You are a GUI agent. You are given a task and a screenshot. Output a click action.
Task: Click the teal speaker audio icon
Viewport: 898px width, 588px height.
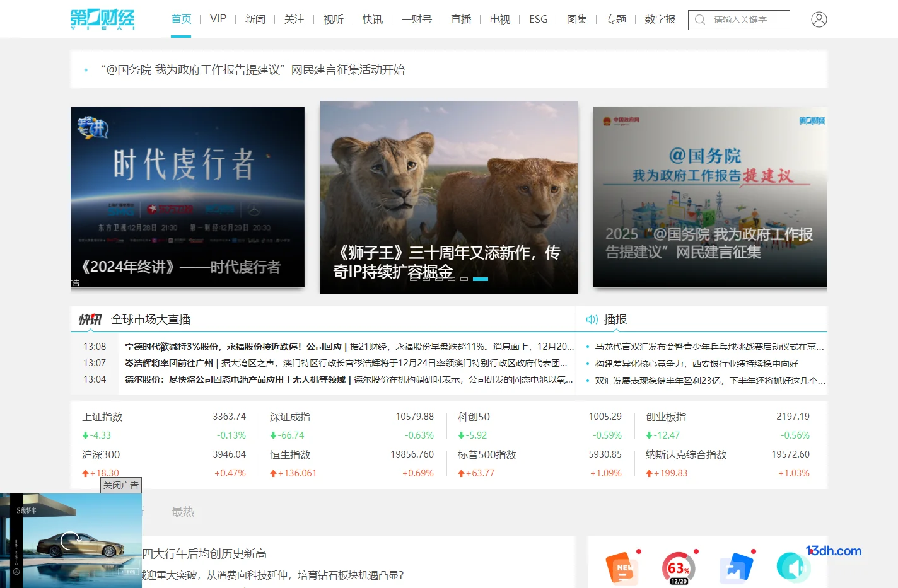click(792, 567)
